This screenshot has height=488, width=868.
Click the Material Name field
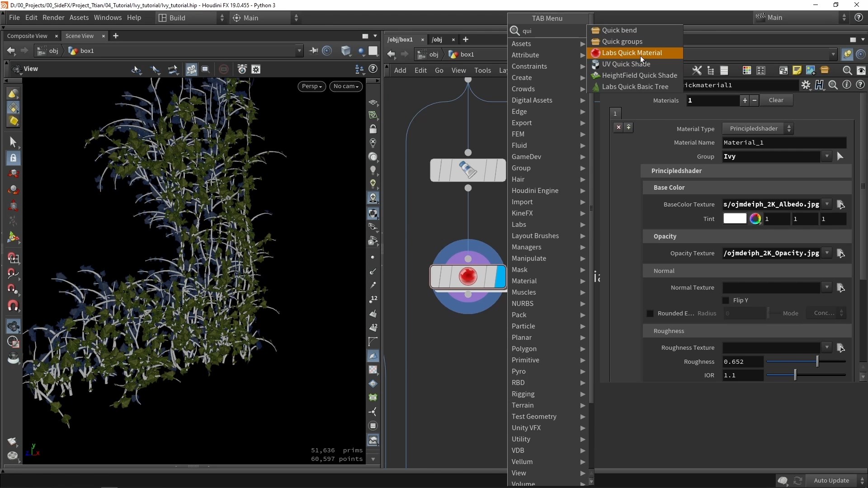coord(784,143)
